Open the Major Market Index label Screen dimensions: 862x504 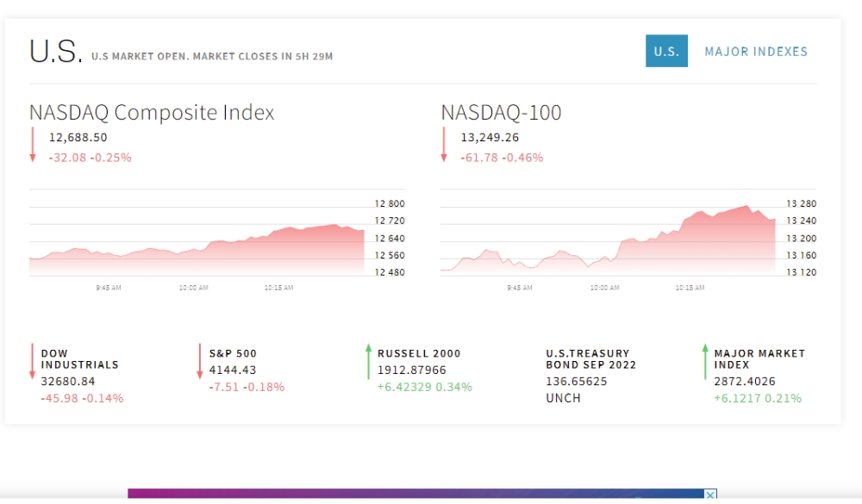coord(759,359)
